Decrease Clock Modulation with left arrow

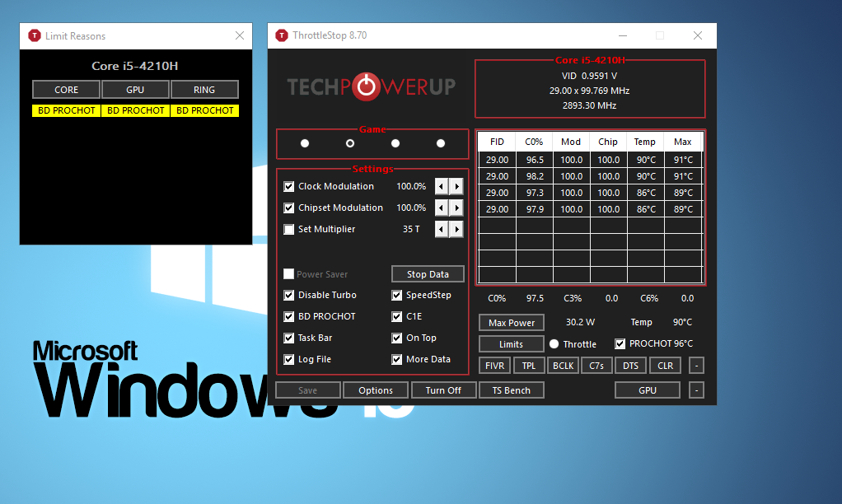tap(442, 186)
